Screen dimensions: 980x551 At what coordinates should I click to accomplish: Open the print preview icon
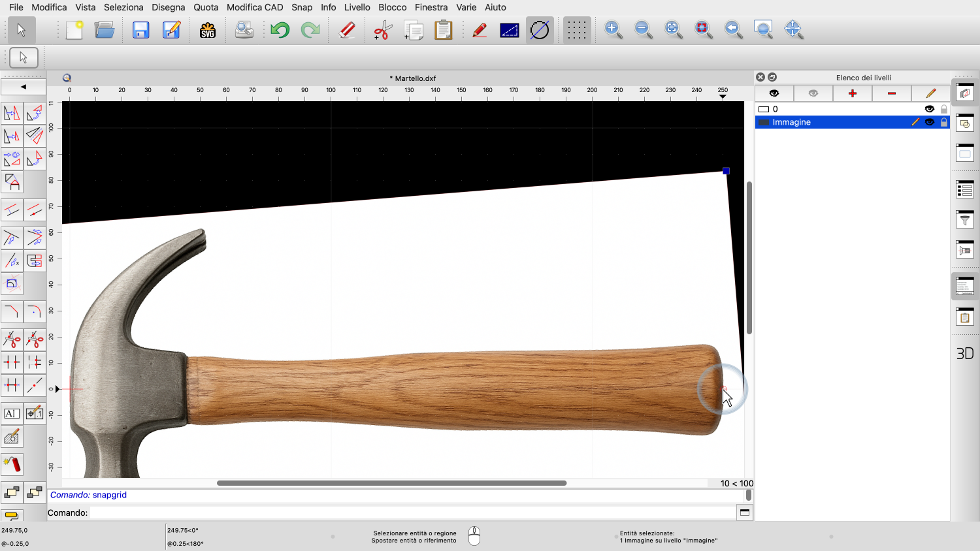244,30
